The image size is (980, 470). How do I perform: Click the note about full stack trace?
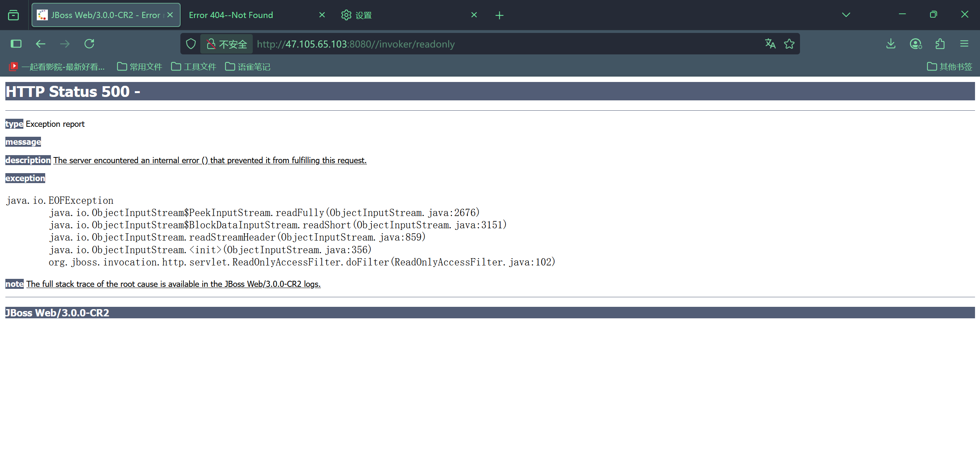(173, 284)
